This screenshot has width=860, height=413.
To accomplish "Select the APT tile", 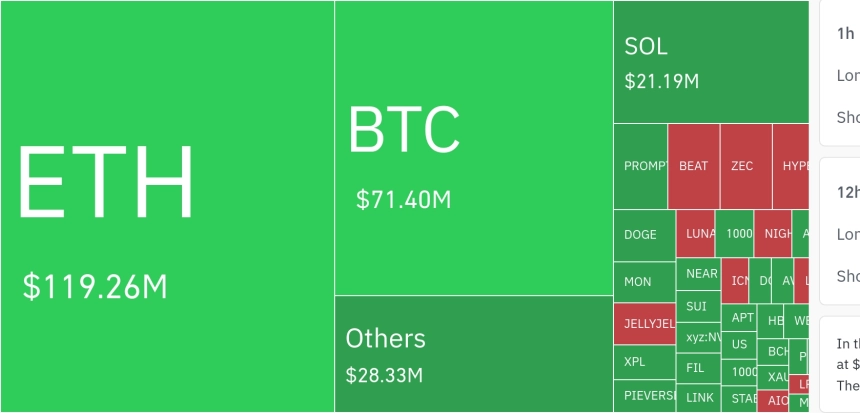I will (742, 318).
